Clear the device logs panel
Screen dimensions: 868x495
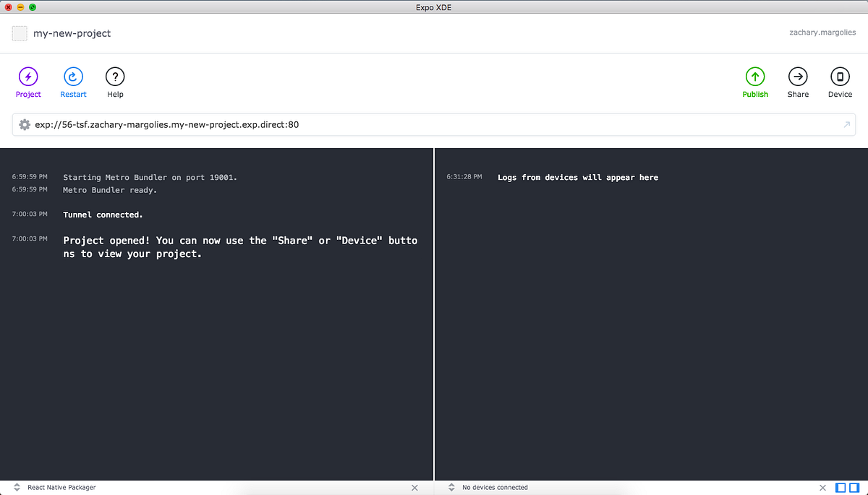[x=822, y=488]
